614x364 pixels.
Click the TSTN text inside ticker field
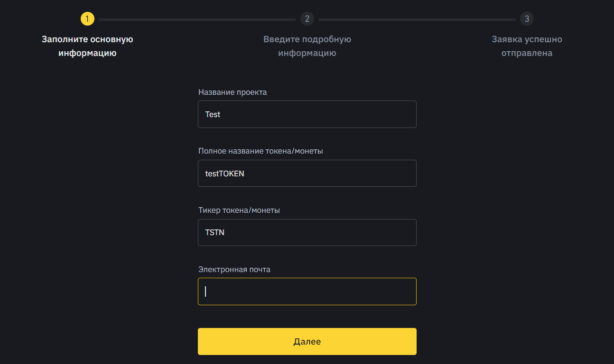[x=214, y=232]
